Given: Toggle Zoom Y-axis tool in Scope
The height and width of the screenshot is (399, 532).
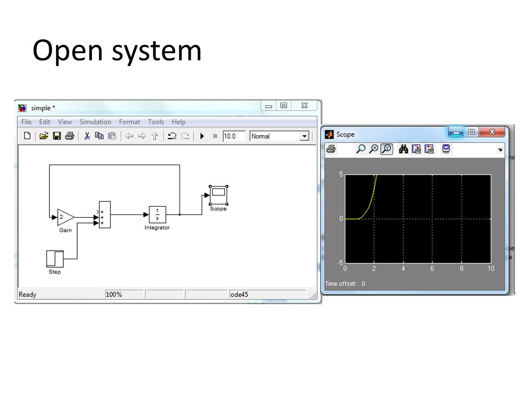Looking at the screenshot, I should pos(387,149).
